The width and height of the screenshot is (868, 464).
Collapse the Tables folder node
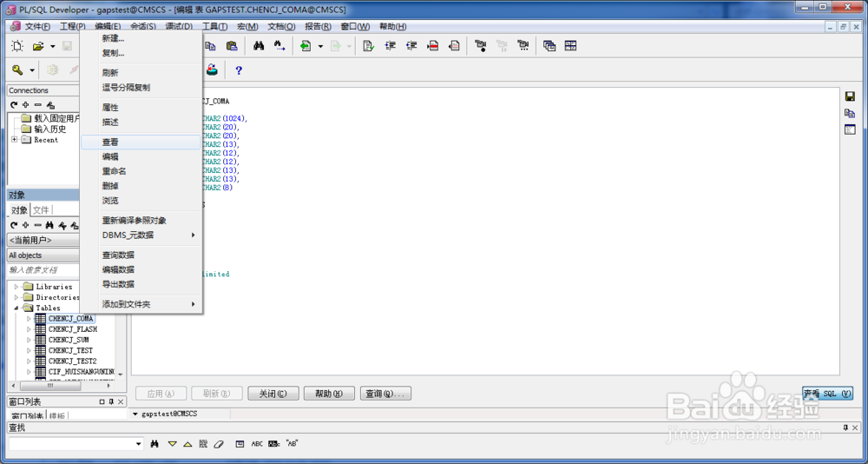coord(16,308)
